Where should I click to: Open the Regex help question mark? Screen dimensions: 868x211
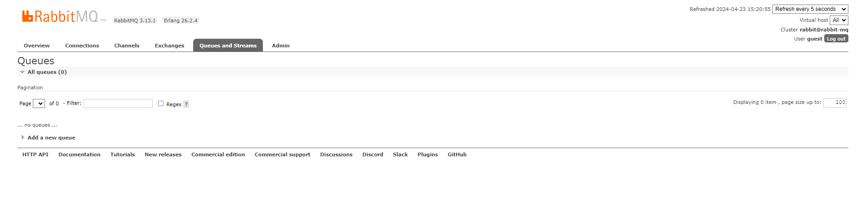186,104
